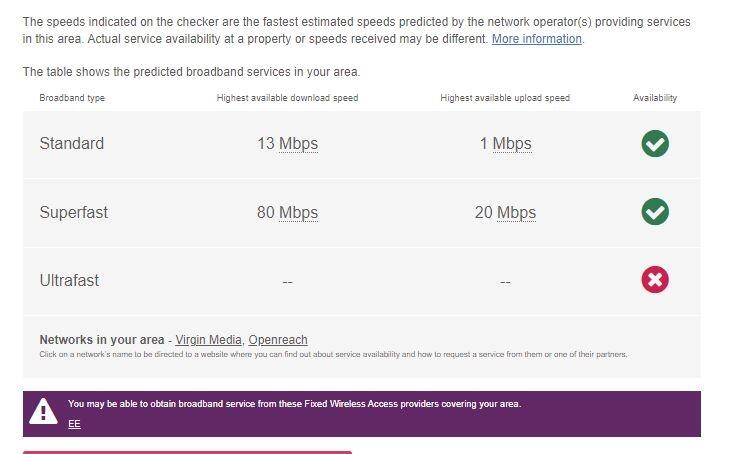Click Mbps abbreviation in Standard download speed
This screenshot has height=454, width=730.
298,144
